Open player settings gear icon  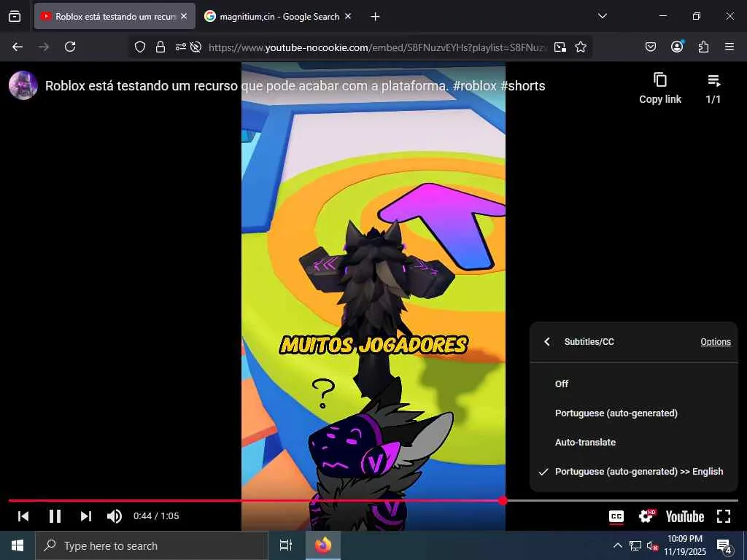[x=647, y=516]
